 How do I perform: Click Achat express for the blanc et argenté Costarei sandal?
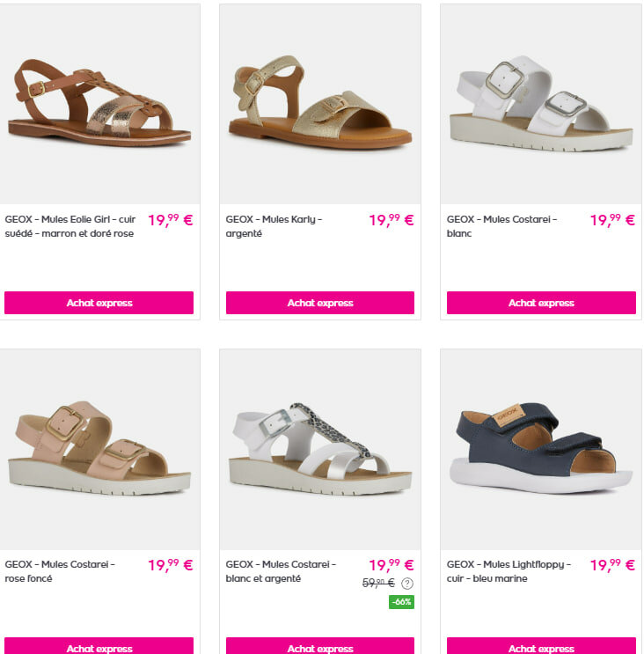coord(320,646)
